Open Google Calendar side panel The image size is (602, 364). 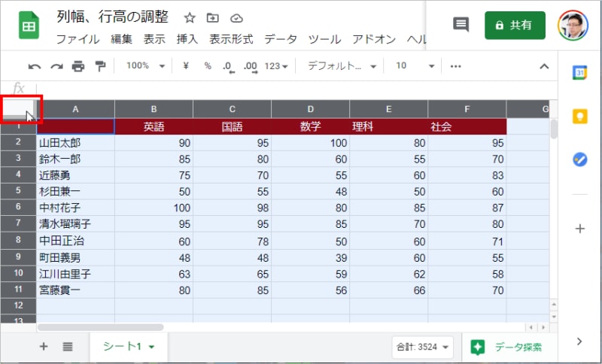click(579, 72)
